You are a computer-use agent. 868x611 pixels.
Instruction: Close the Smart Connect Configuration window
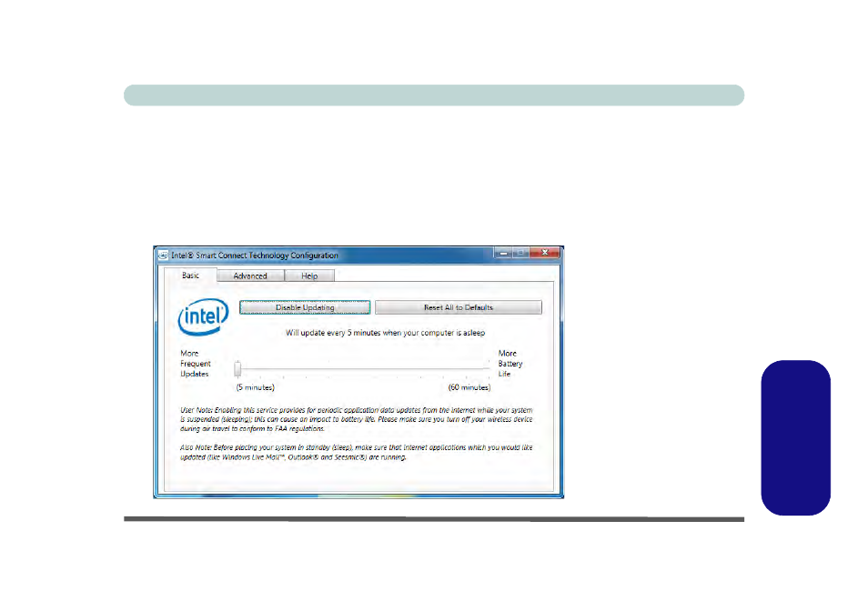(545, 253)
